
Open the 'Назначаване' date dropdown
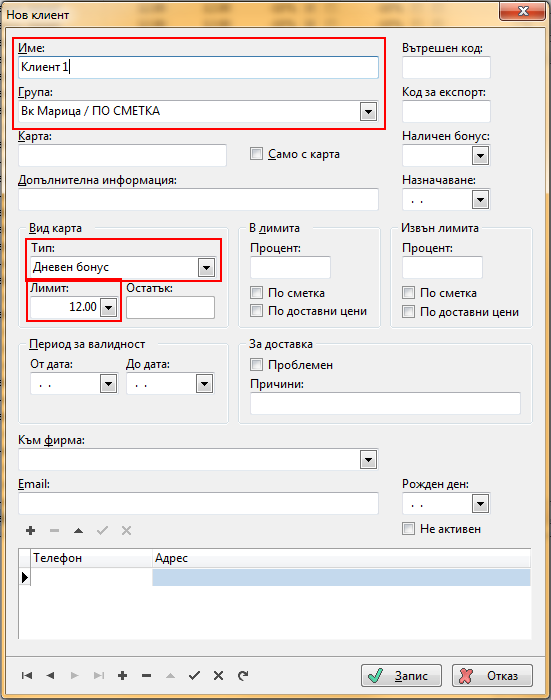pos(480,200)
